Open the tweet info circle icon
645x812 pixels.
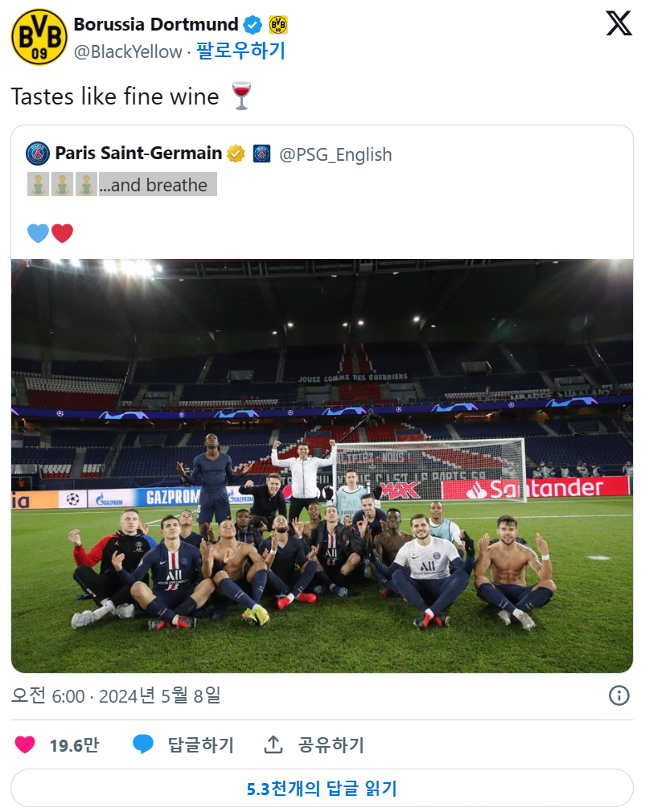click(619, 695)
